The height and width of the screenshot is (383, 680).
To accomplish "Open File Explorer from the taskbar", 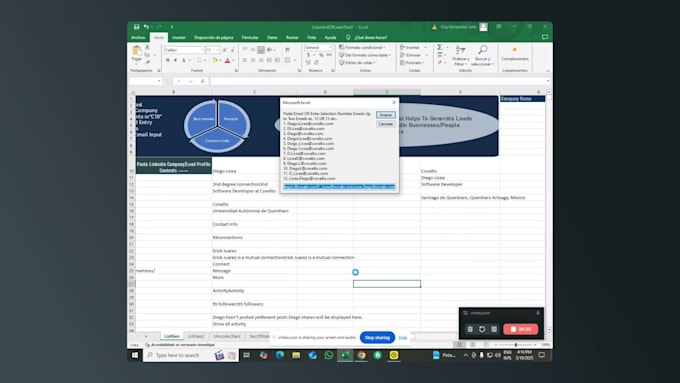I will pyautogui.click(x=296, y=355).
